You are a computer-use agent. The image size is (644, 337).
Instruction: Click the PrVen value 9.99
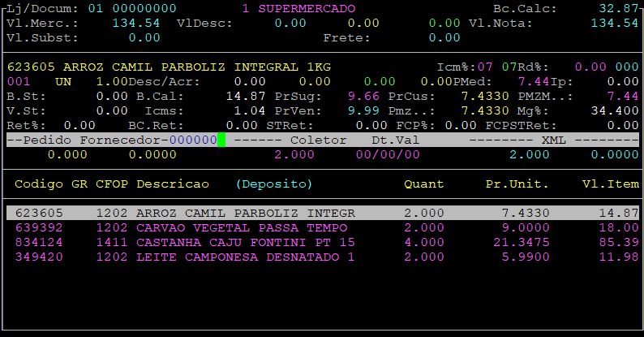pyautogui.click(x=363, y=111)
